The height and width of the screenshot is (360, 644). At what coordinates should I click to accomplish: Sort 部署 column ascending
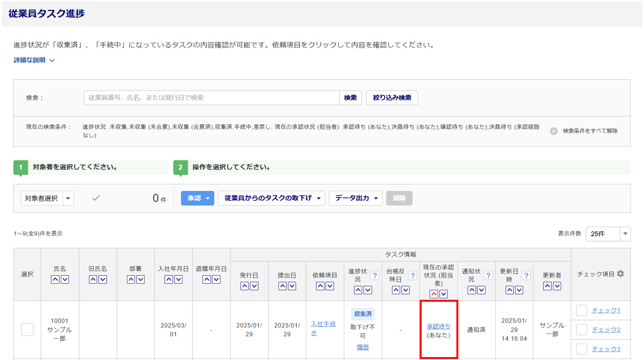(x=131, y=279)
